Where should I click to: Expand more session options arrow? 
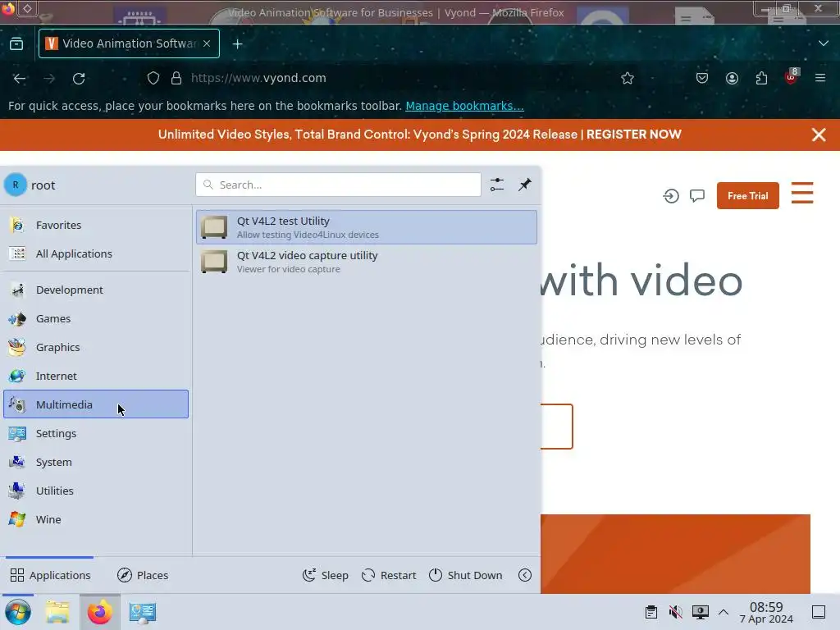tap(525, 575)
